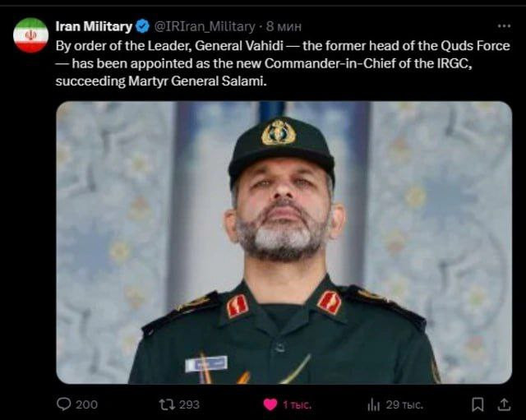The width and height of the screenshot is (526, 420).
Task: Unlike the post via the pink heart
Action: click(270, 404)
